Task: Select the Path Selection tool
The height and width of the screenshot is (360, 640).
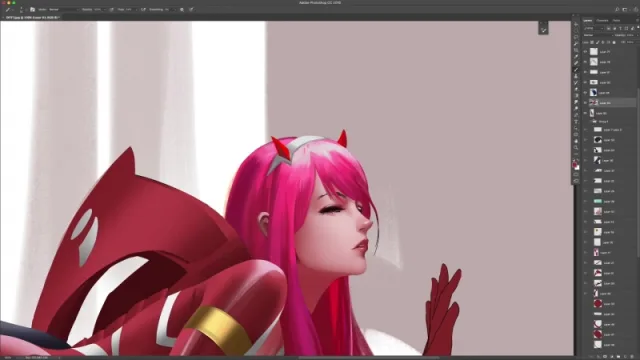Action: point(576,128)
